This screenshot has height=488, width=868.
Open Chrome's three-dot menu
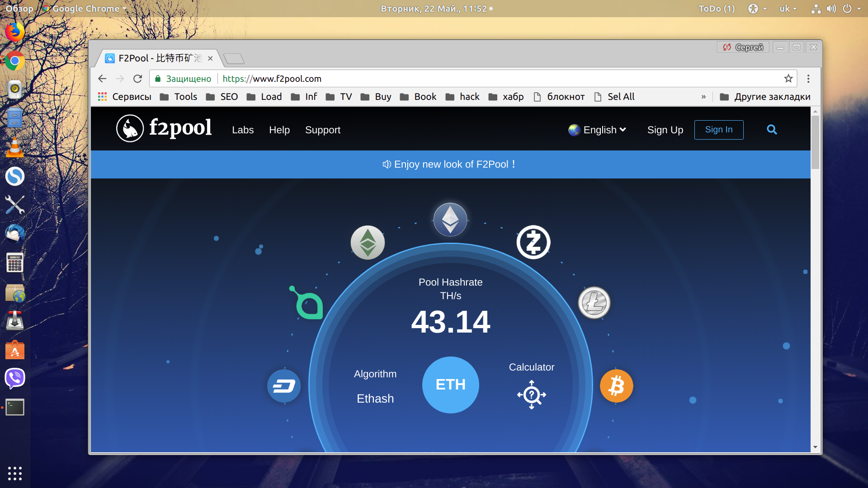[x=808, y=79]
